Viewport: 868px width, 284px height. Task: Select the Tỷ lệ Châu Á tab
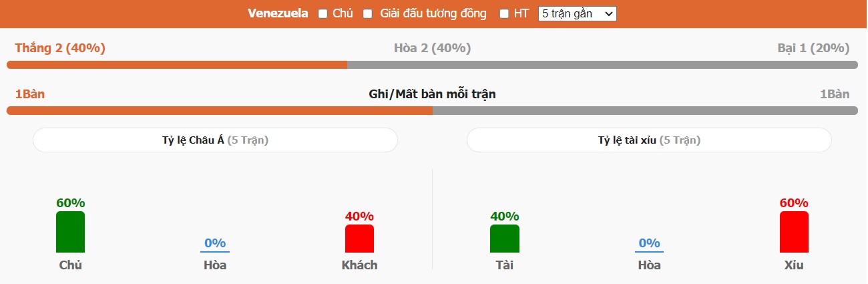point(215,140)
